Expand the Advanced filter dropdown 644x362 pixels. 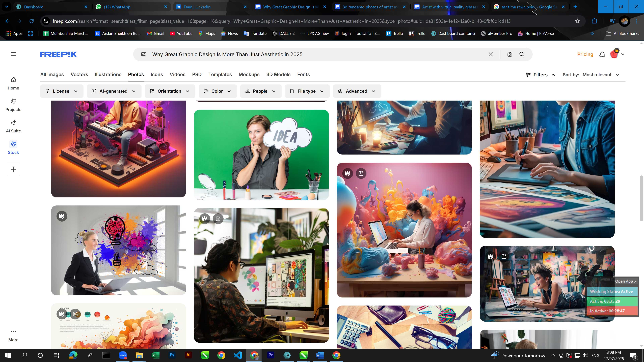click(x=357, y=91)
